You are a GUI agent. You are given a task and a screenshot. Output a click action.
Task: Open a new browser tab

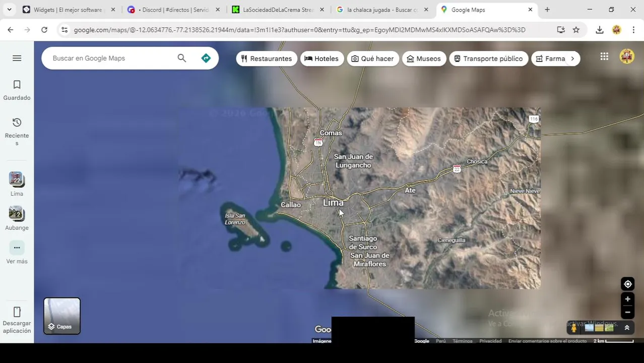(x=547, y=10)
